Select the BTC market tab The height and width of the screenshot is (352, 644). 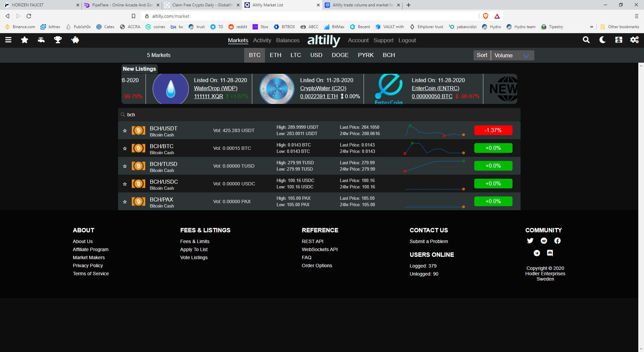pos(255,55)
